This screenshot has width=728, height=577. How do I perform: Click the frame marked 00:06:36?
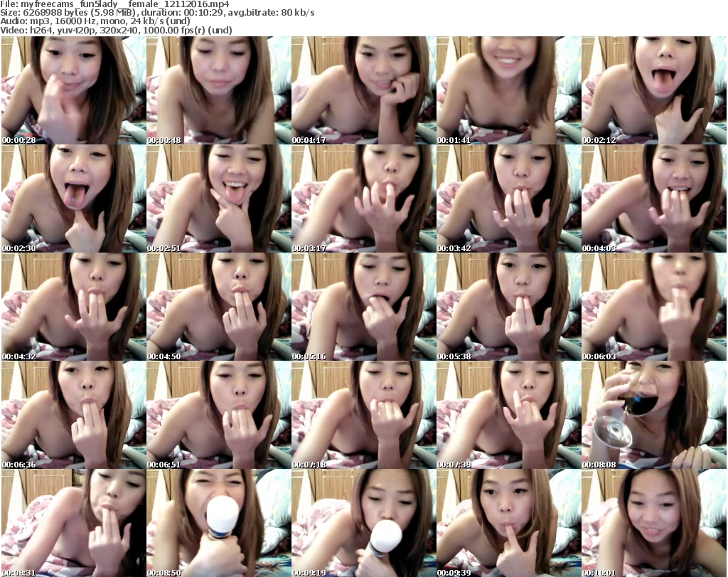73,415
